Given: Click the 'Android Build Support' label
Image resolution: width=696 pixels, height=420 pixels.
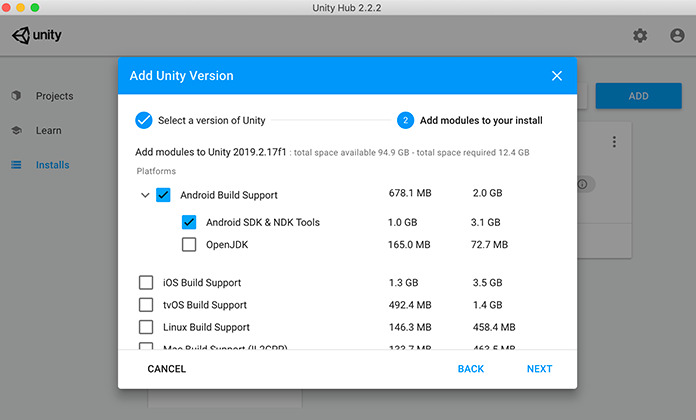Looking at the screenshot, I should pos(229,195).
